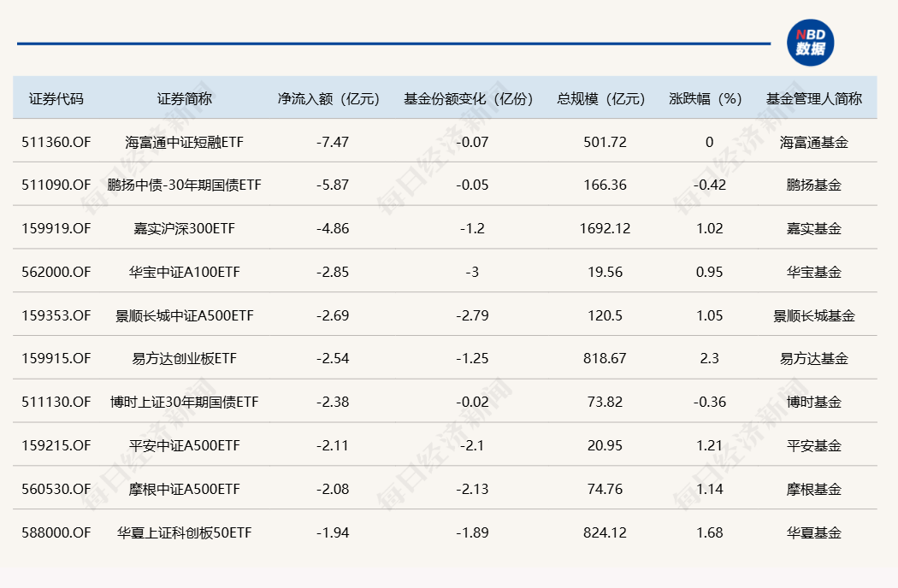Click the 证券代码 column header
The image size is (898, 588).
click(x=56, y=99)
